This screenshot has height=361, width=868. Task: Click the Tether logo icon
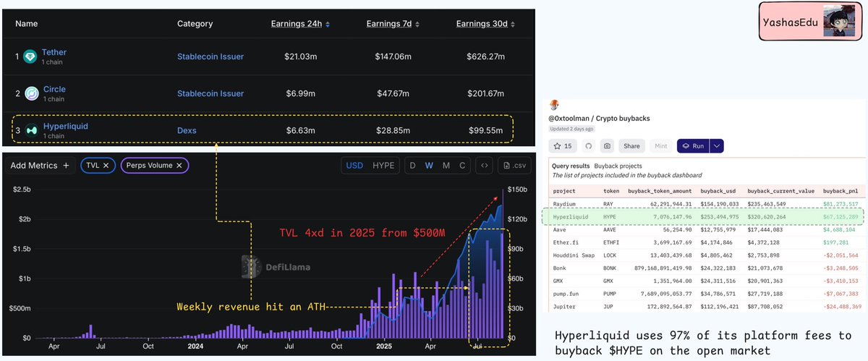pos(30,56)
